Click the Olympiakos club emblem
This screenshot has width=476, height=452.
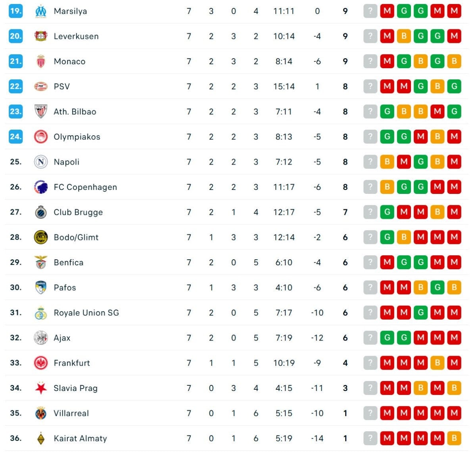(41, 137)
